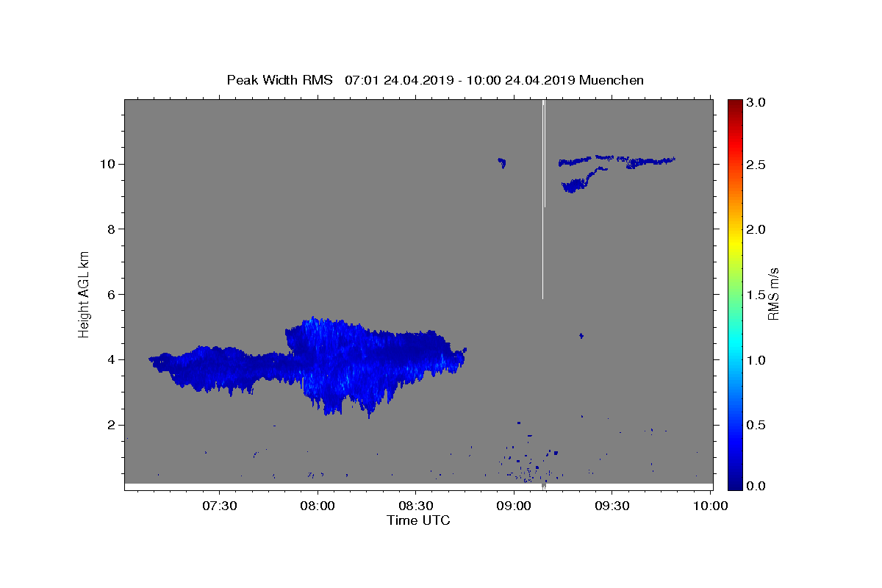
Task: Select the 'Height AGL km' axis label
Action: [84, 294]
